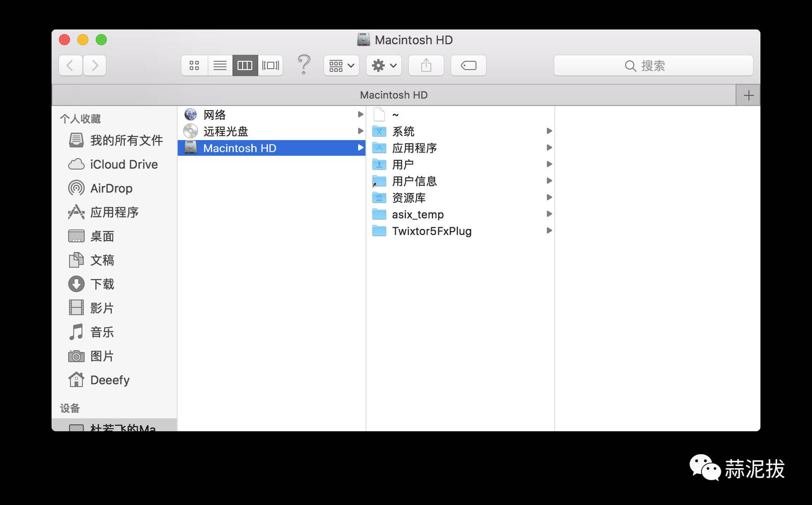Select 下载 in the sidebar
Viewport: 812px width, 505px height.
tap(102, 284)
